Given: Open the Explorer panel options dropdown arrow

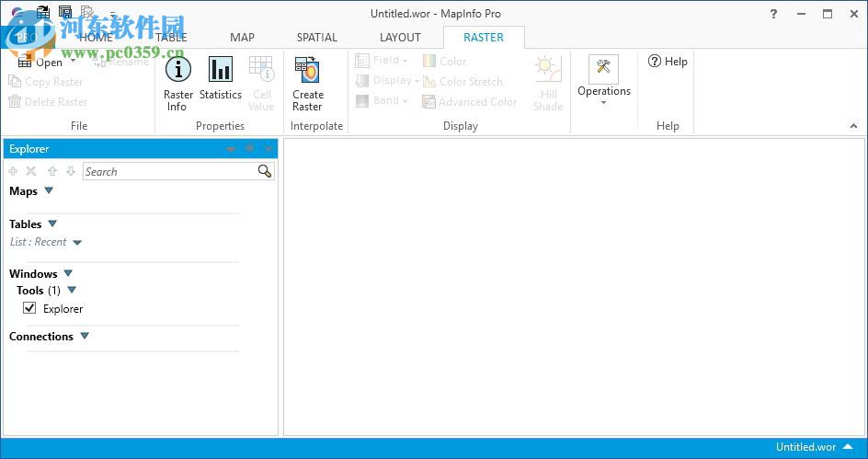Looking at the screenshot, I should click(231, 149).
